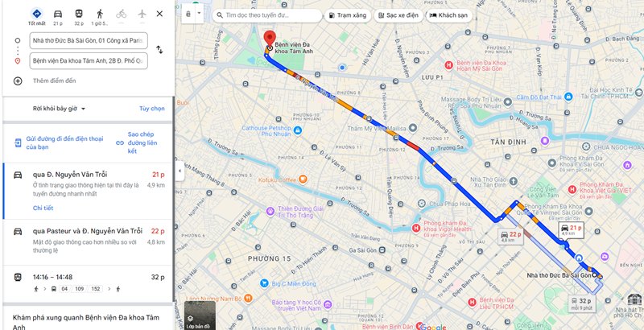Open the print options dropdown arrow

(199, 14)
